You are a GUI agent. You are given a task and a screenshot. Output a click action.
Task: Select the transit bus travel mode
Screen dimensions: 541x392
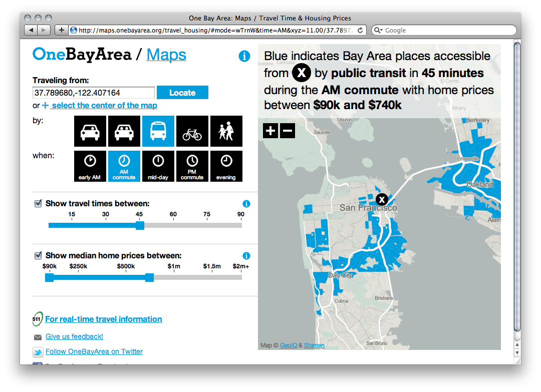[158, 131]
